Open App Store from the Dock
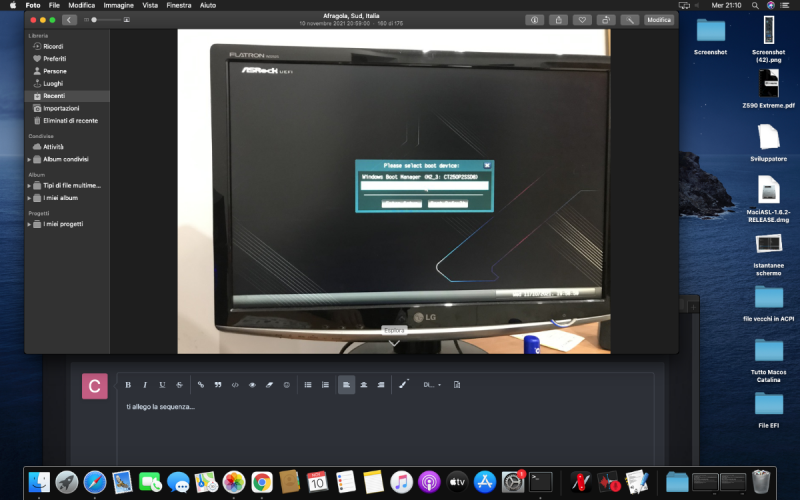800x500 pixels. pyautogui.click(x=485, y=482)
